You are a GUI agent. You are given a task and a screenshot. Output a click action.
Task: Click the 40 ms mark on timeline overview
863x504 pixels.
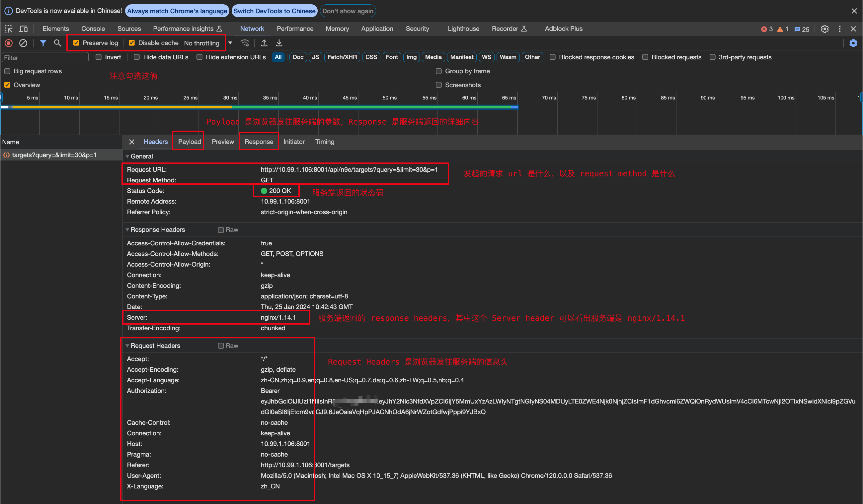click(310, 98)
